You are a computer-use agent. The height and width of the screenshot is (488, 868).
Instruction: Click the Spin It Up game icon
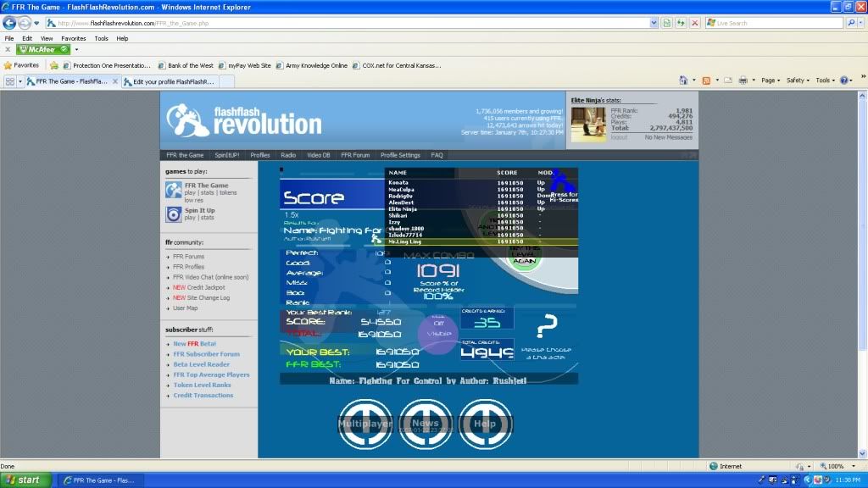click(173, 214)
